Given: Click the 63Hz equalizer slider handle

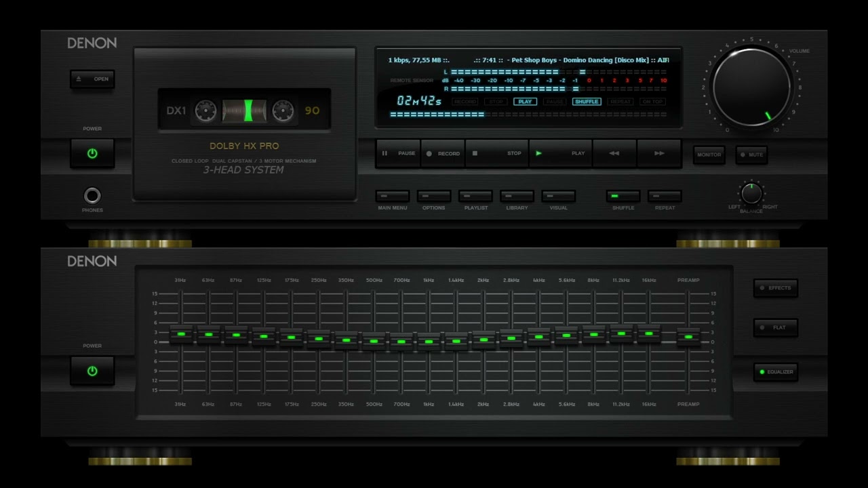Looking at the screenshot, I should point(209,335).
